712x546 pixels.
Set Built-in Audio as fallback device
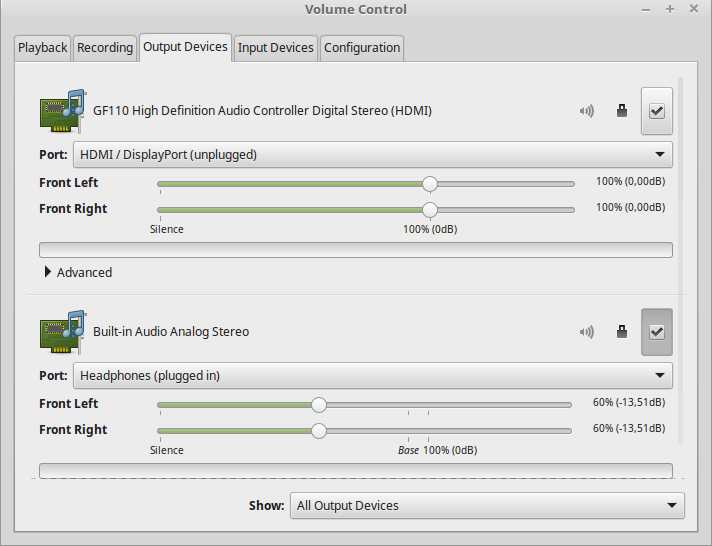[657, 332]
